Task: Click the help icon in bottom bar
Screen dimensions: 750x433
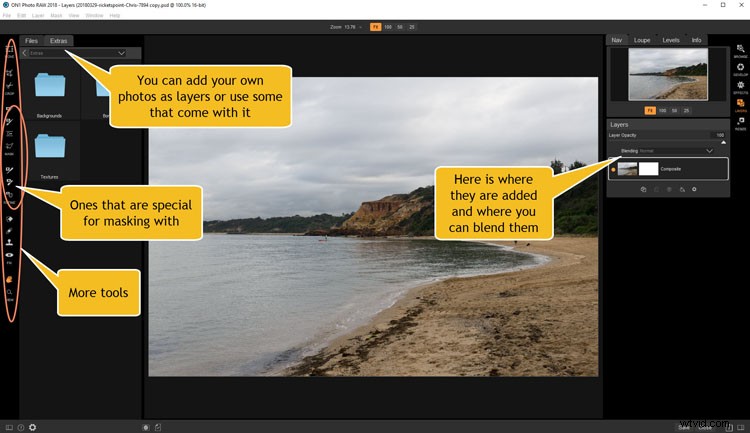Action: tap(21, 427)
